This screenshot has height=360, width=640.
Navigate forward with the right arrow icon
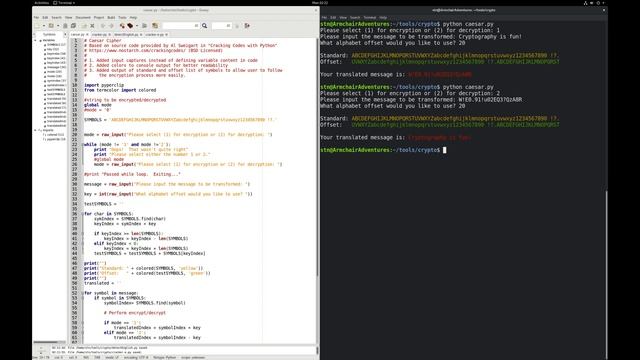tap(111, 26)
